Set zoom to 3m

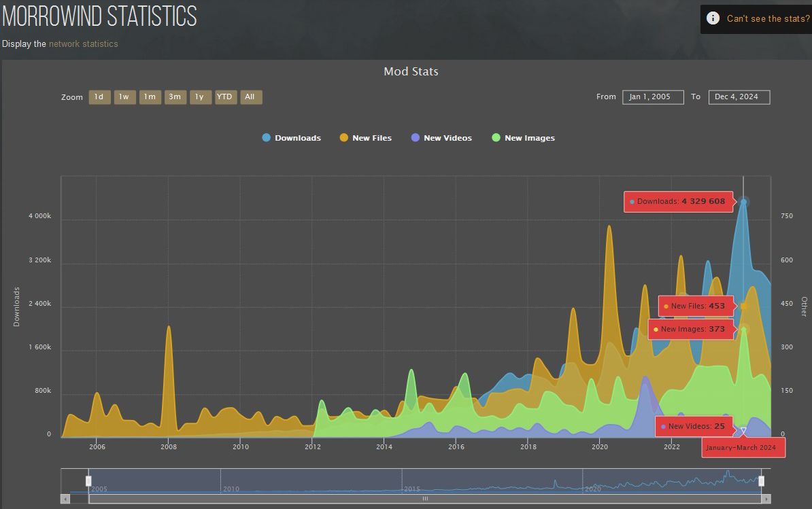click(x=175, y=97)
